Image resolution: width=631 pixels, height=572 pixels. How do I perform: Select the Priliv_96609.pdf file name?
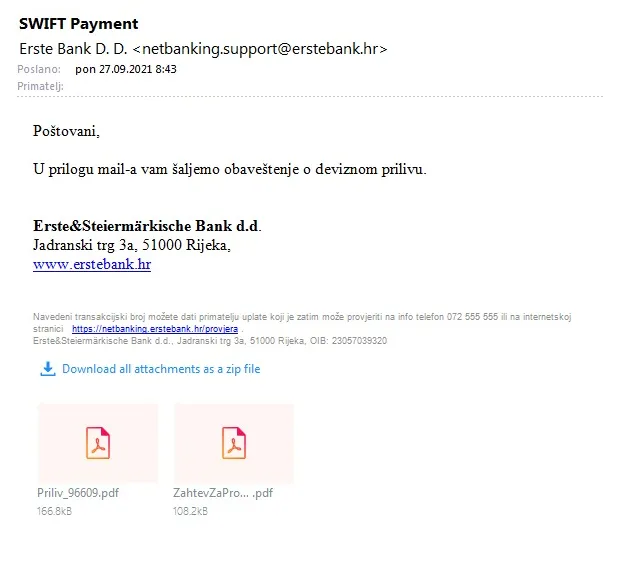point(78,493)
